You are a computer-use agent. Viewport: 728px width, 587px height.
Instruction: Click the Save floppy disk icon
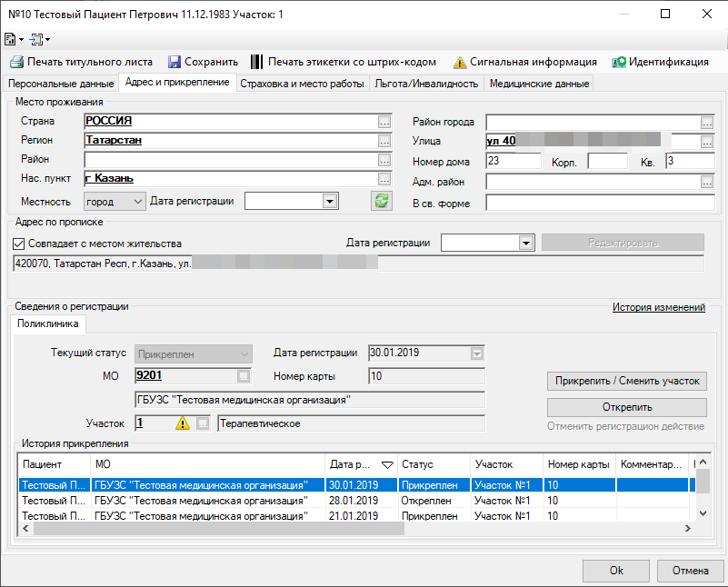tap(173, 62)
